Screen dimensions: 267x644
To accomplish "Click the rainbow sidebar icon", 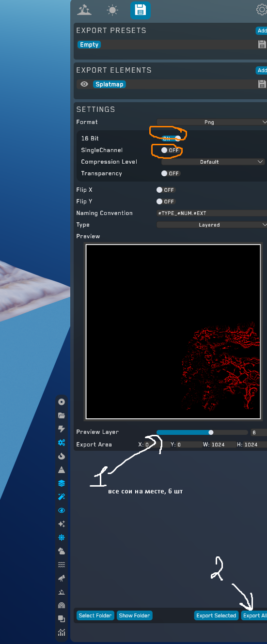I will [62, 605].
